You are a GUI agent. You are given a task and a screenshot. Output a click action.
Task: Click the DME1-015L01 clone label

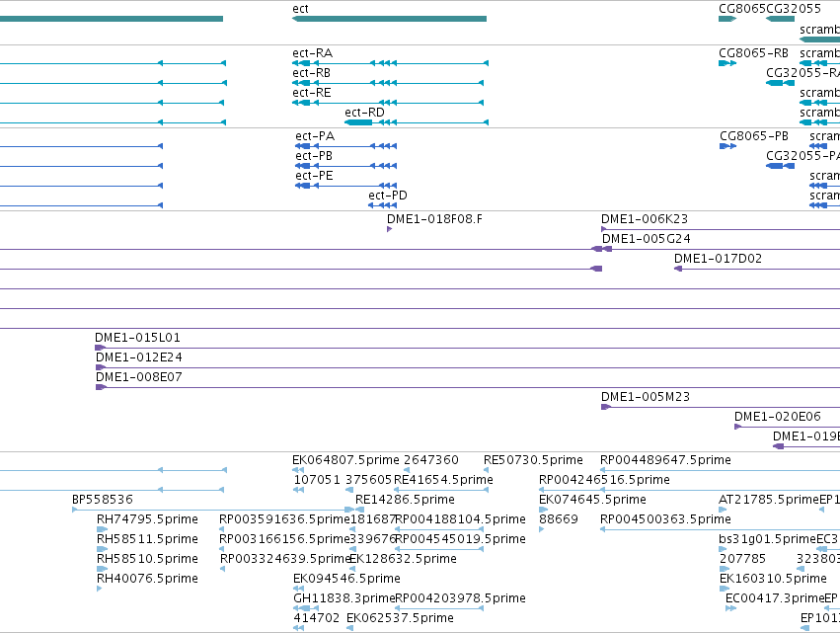pyautogui.click(x=137, y=338)
